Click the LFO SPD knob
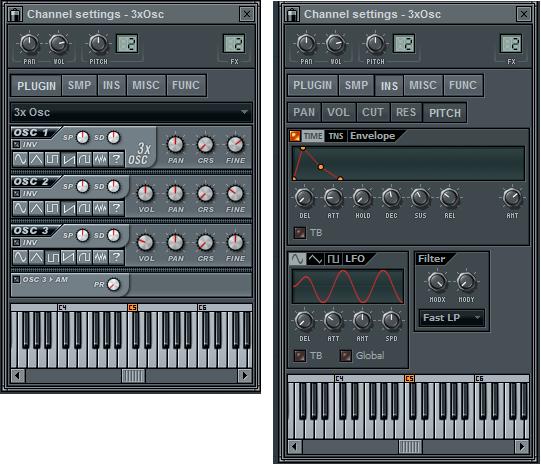The image size is (541, 465). coord(391,321)
